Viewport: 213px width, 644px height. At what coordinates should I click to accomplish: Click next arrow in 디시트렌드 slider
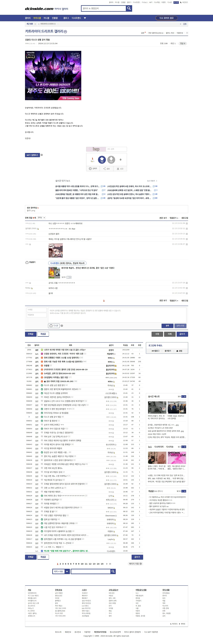point(70,277)
